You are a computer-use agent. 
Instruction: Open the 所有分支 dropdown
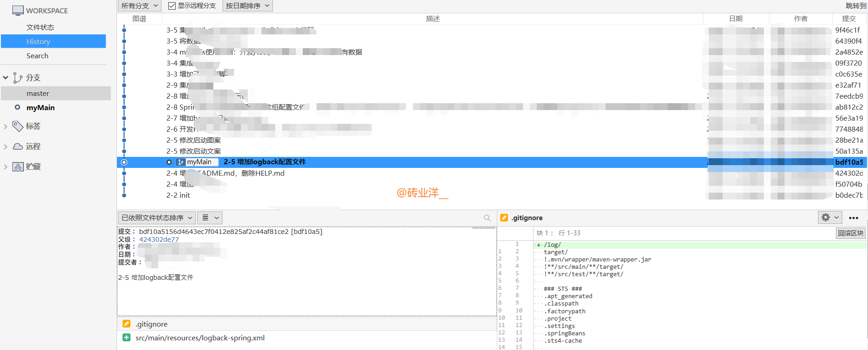point(139,6)
